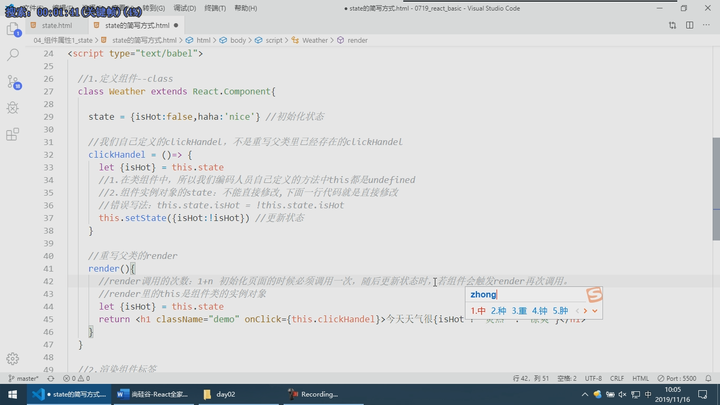Open the Extensions view in activity bar
720x405 pixels.
point(13,134)
